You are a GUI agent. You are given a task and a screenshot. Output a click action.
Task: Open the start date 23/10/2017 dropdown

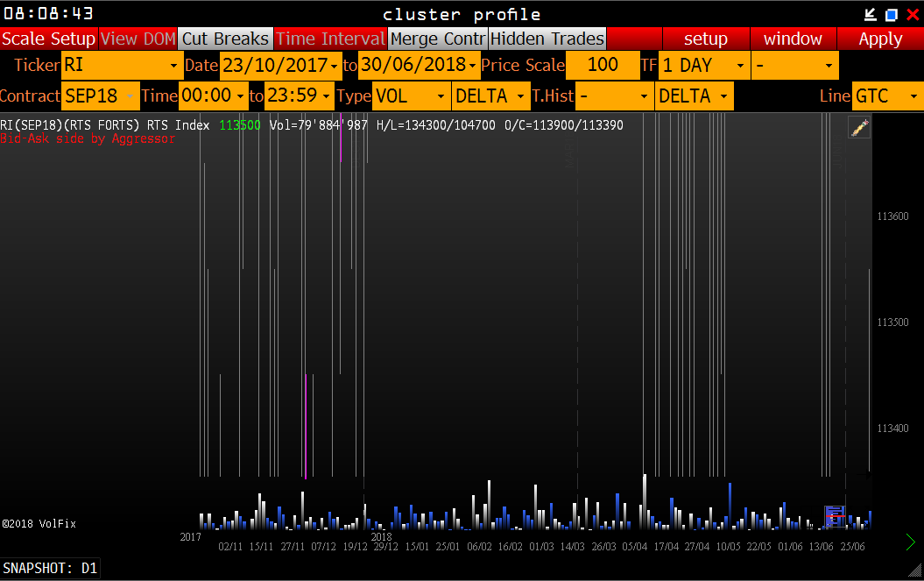(280, 65)
